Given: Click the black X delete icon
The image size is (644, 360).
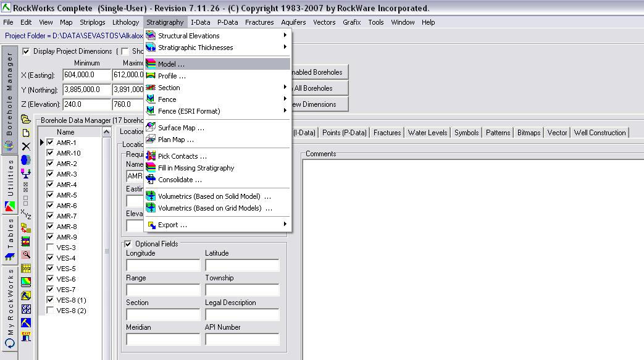Looking at the screenshot, I should [x=26, y=146].
